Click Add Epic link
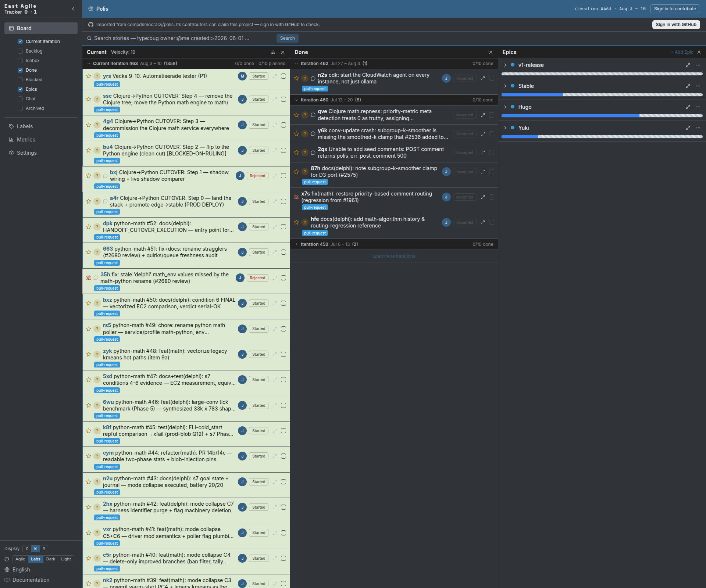The height and width of the screenshot is (588, 706). click(x=682, y=52)
